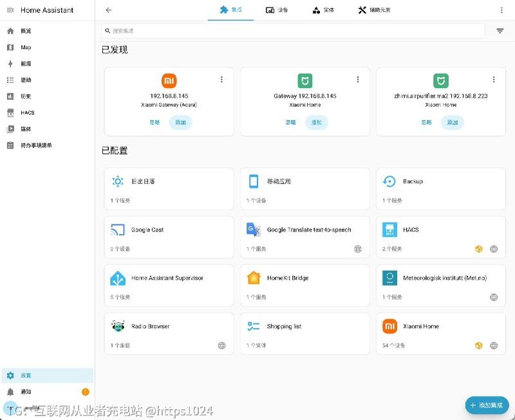Click cloud globe icon on Met.no card
The height and width of the screenshot is (420, 515).
(x=494, y=297)
